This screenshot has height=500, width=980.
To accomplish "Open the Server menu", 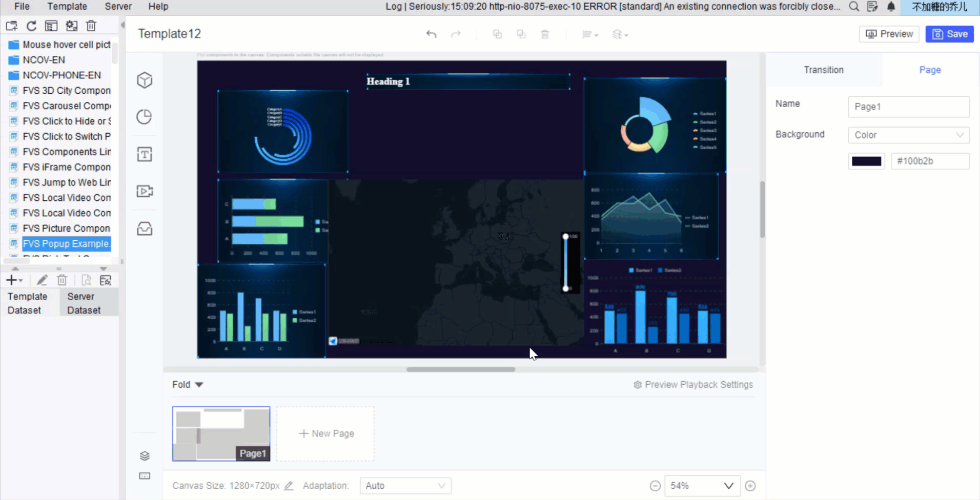I will [x=118, y=7].
